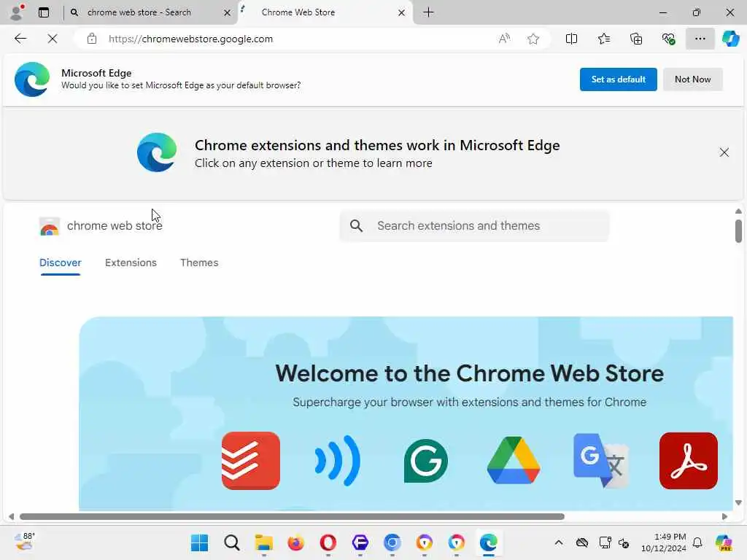This screenshot has width=747, height=560.
Task: Dismiss with Not Now button
Action: [x=693, y=79]
